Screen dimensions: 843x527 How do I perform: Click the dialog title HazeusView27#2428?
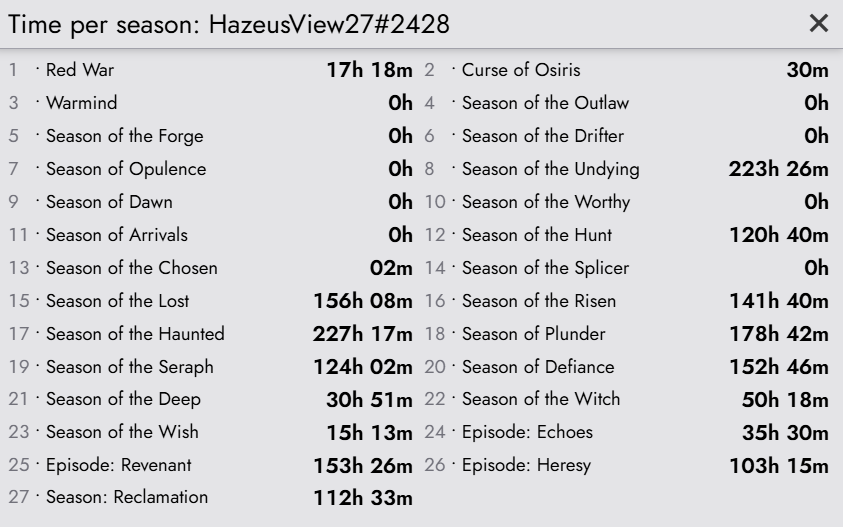pyautogui.click(x=329, y=24)
